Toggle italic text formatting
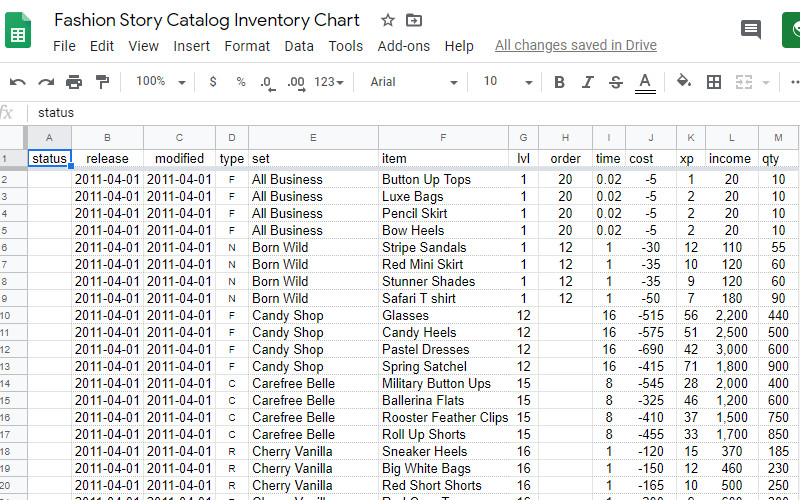The height and width of the screenshot is (500, 800). point(587,82)
